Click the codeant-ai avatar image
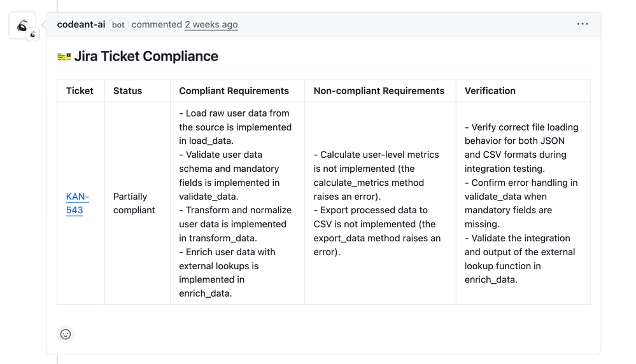The image size is (636, 364). point(22,25)
